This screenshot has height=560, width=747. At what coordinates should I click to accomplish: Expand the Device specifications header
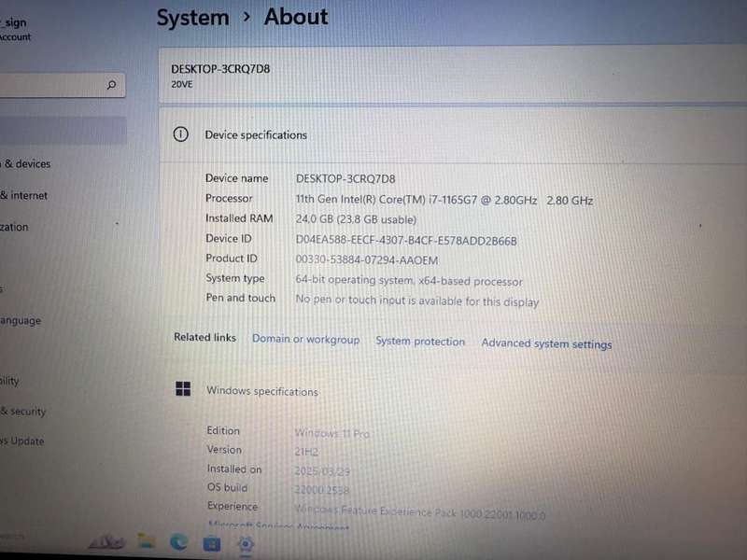(453, 134)
